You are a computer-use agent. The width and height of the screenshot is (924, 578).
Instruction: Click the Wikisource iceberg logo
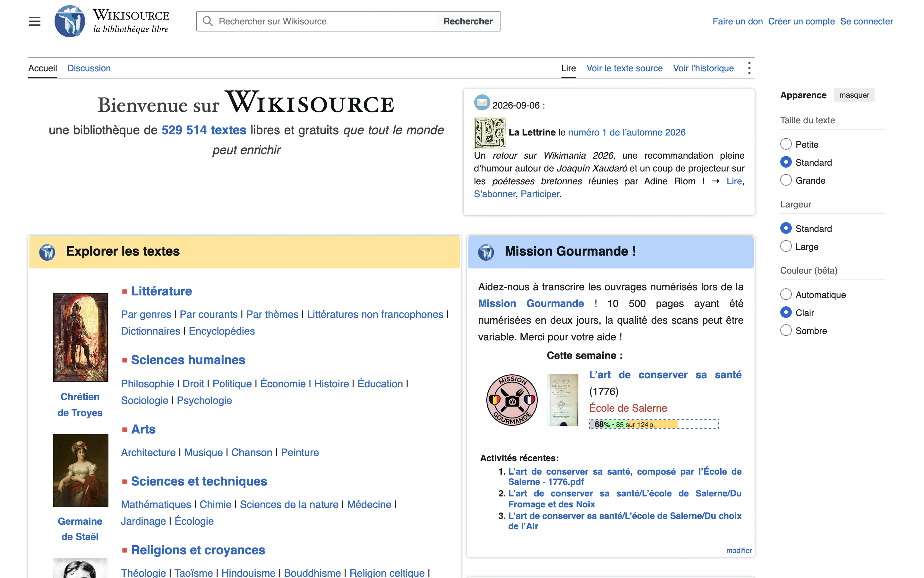coord(70,21)
